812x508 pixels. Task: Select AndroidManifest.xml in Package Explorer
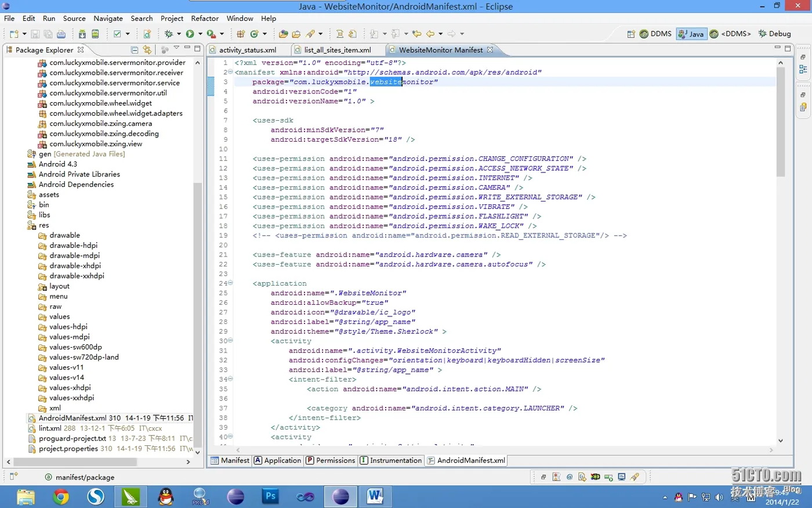tap(72, 418)
